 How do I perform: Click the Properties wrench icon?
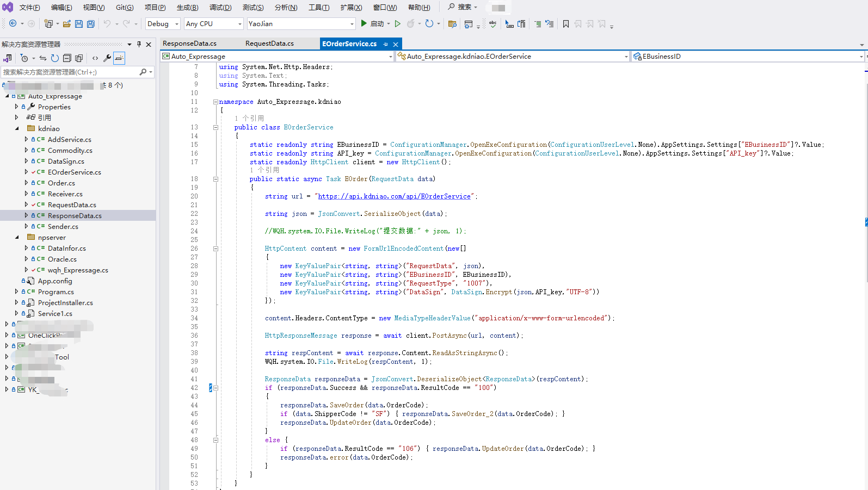click(107, 58)
